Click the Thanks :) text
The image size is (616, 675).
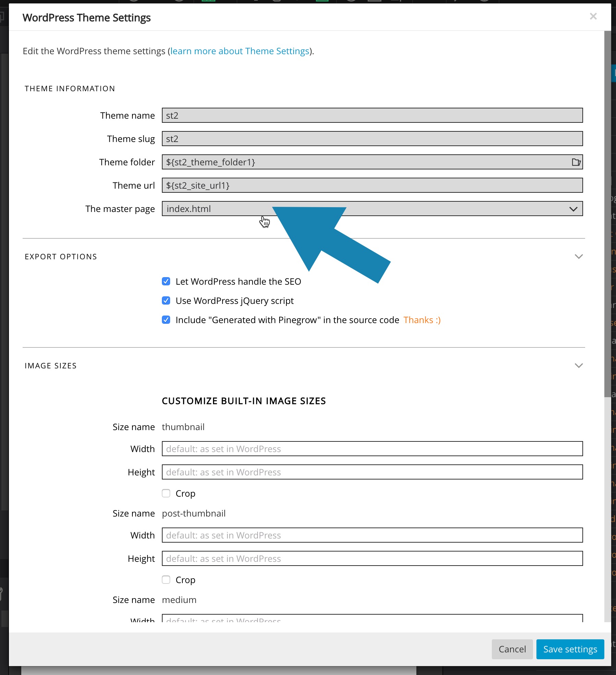tap(422, 320)
